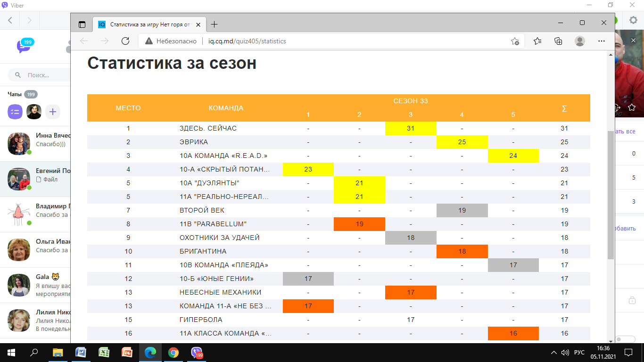Open the Edge Favorites list icon
Viewport: 644px width, 362px height.
(537, 41)
